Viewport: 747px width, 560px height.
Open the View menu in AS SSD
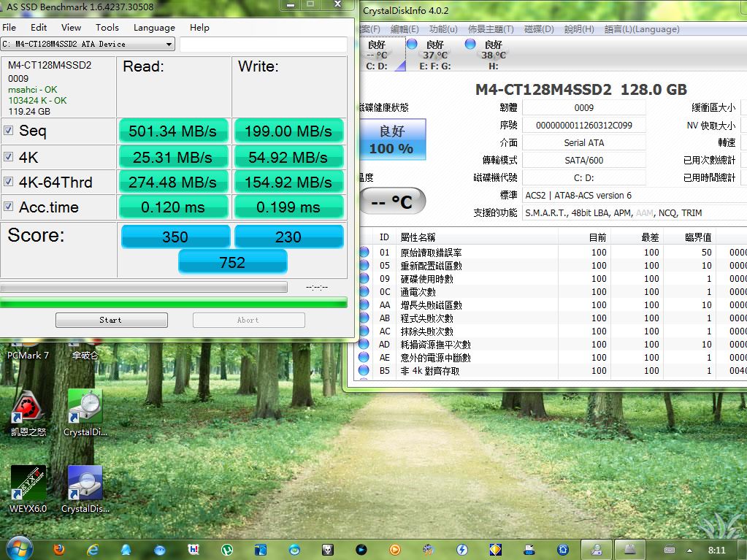click(71, 27)
